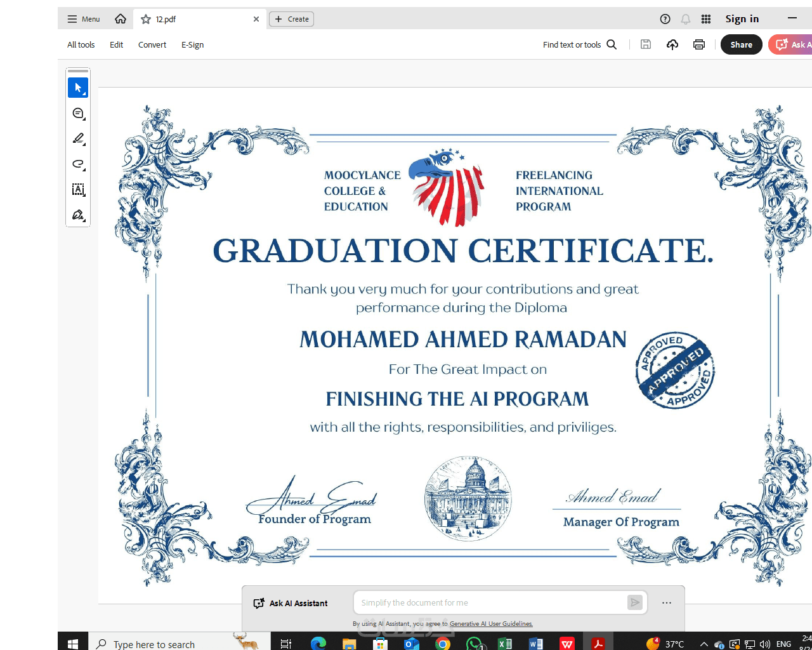This screenshot has height=650, width=812.
Task: Go to the Home view icon
Action: coord(121,19)
